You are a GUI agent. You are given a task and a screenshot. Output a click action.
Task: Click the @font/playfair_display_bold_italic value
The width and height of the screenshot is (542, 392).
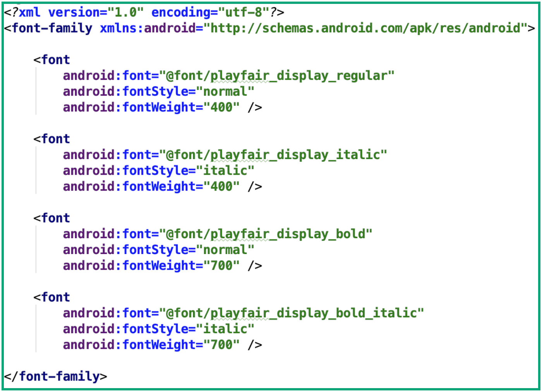[x=291, y=313]
